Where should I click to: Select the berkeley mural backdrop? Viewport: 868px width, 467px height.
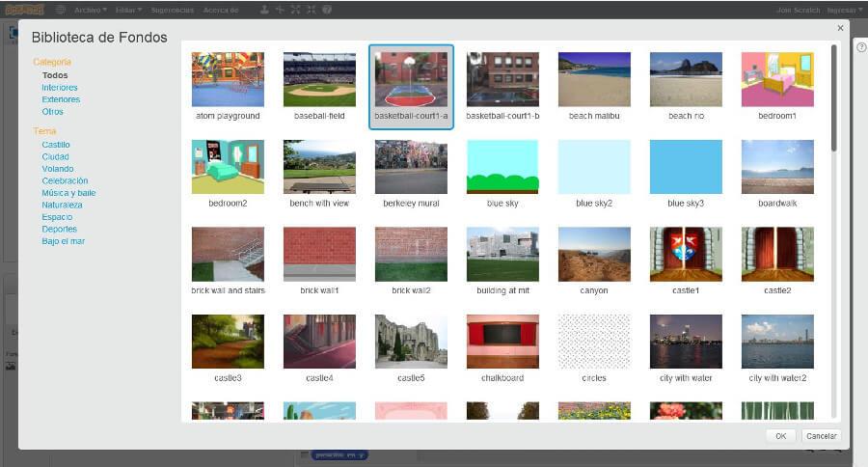point(411,167)
